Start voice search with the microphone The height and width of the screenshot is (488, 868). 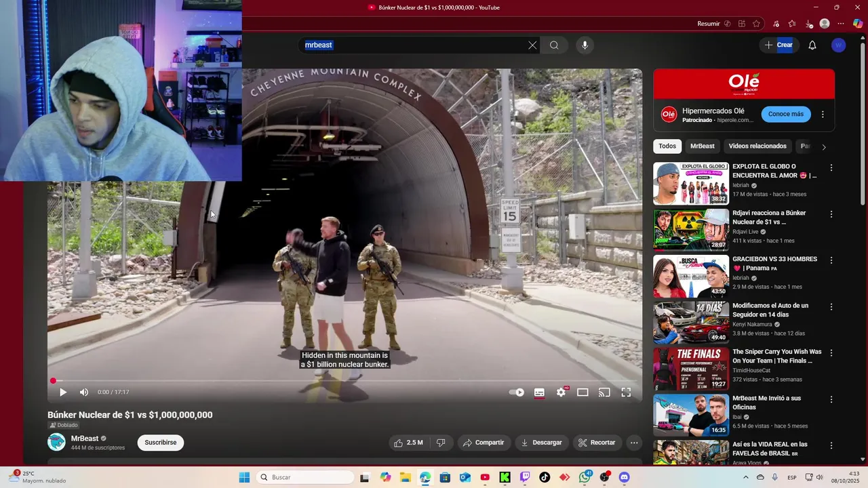pyautogui.click(x=585, y=45)
